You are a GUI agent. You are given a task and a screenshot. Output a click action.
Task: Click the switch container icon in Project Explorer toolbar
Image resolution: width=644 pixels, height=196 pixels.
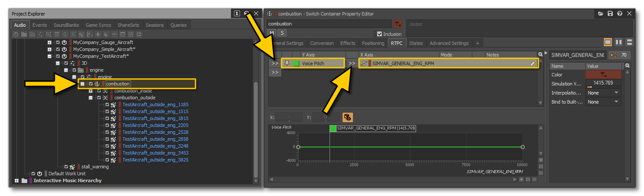point(65,34)
